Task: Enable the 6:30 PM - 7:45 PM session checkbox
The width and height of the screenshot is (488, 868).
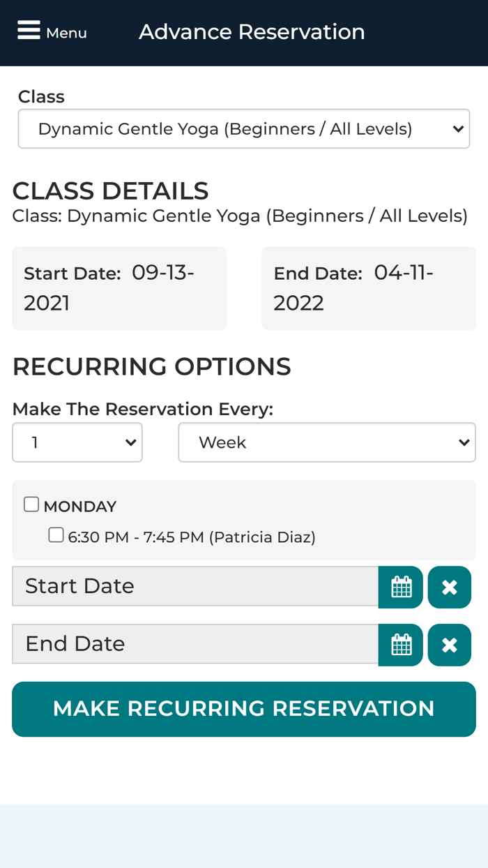Action: pyautogui.click(x=56, y=534)
